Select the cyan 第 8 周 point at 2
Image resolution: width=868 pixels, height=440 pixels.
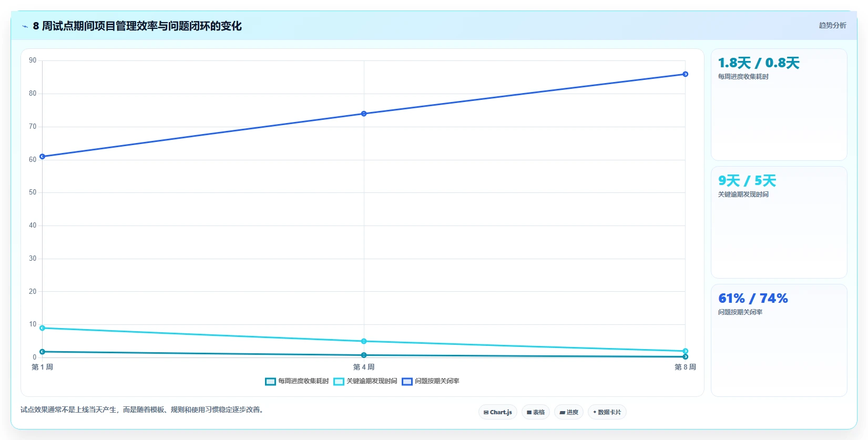pos(685,351)
